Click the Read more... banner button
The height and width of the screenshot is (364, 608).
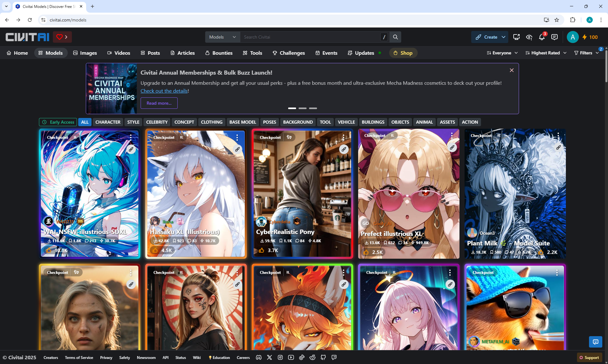(159, 103)
